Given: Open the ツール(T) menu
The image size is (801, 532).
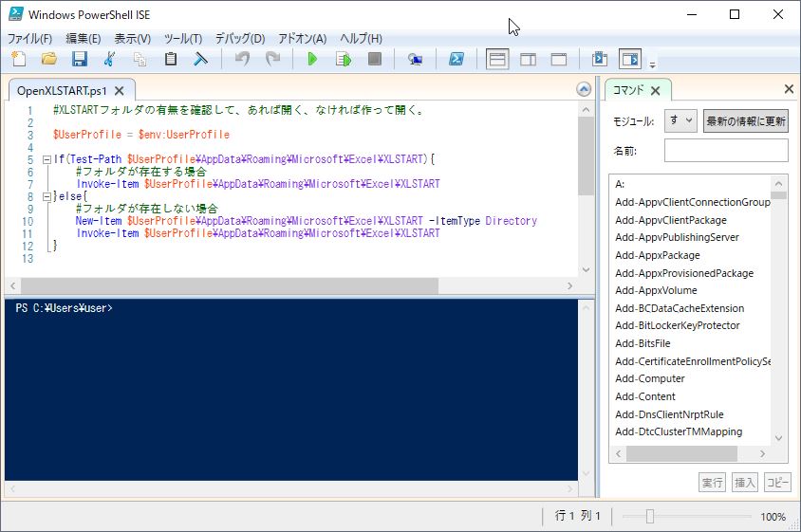Looking at the screenshot, I should [183, 38].
